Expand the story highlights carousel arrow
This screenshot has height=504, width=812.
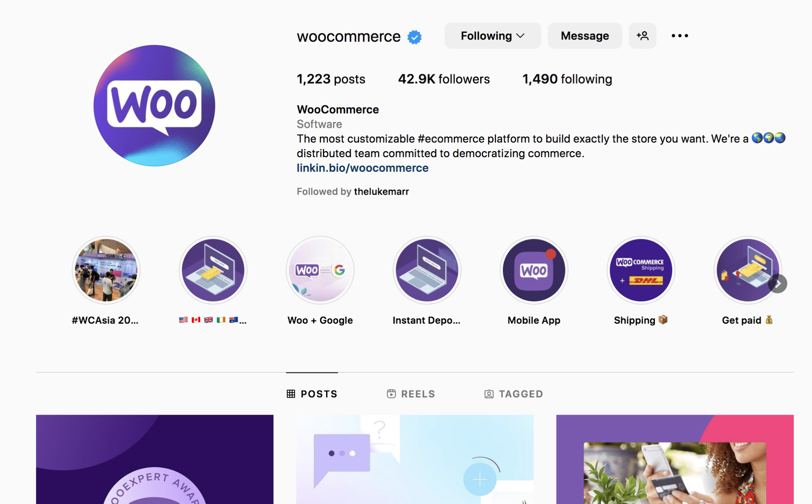[780, 284]
